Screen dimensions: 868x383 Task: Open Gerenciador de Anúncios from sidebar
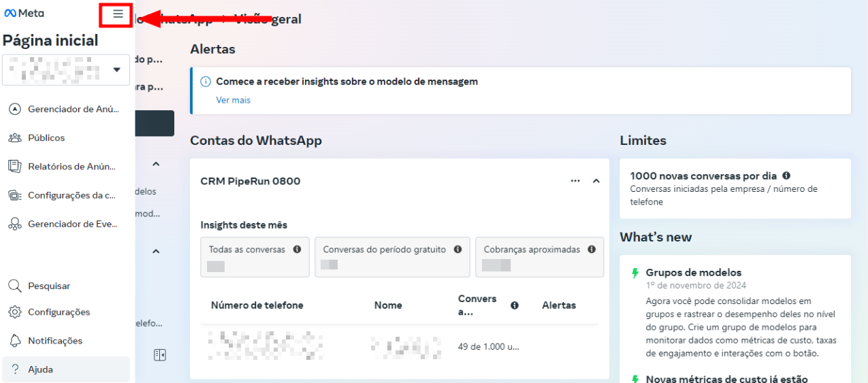coord(74,109)
